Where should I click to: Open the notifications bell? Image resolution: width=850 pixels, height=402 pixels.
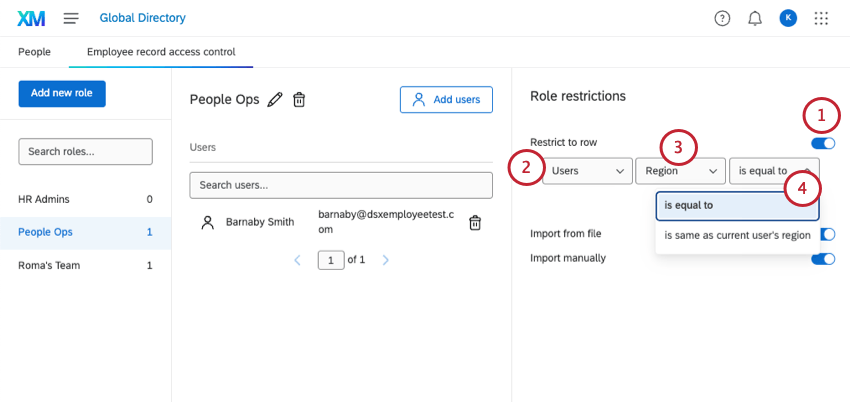[x=755, y=18]
